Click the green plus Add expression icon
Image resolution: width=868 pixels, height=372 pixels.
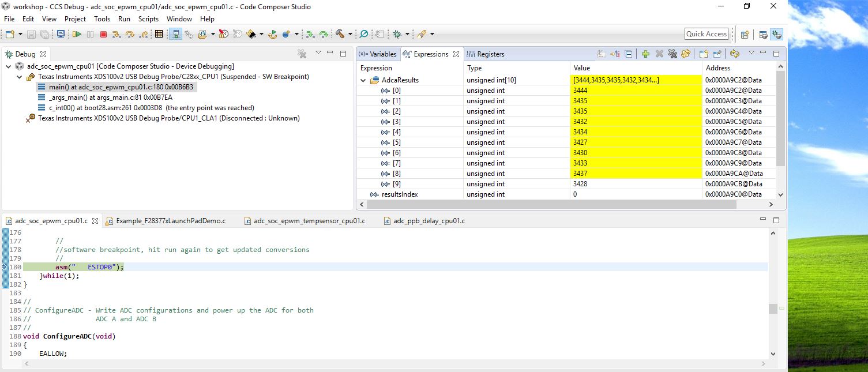[645, 54]
